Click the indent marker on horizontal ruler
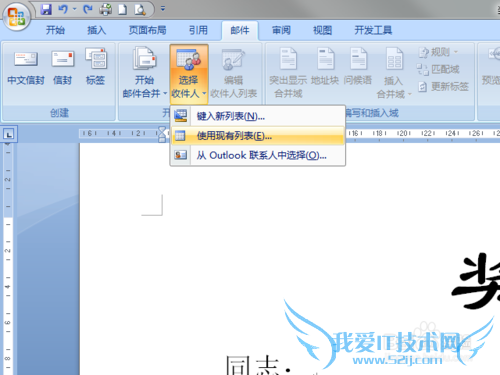Screen dimensions: 500x375 click(162, 134)
